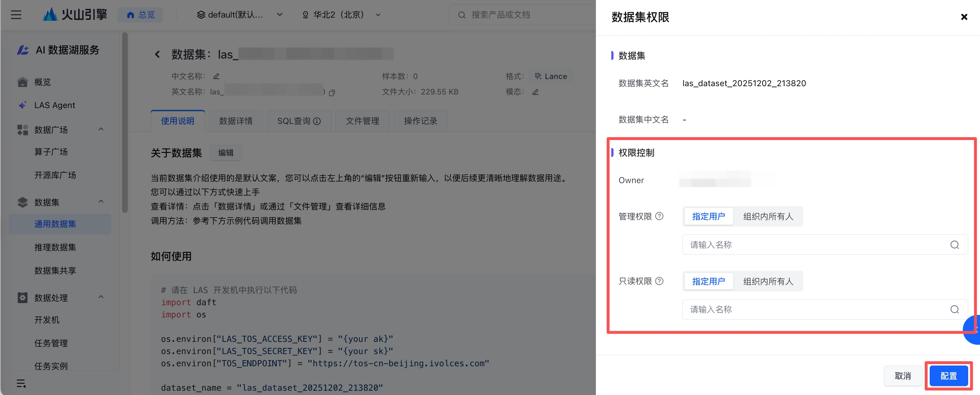Image resolution: width=980 pixels, height=395 pixels.
Task: Select 组织内所有人 for 只读权限
Action: (768, 281)
